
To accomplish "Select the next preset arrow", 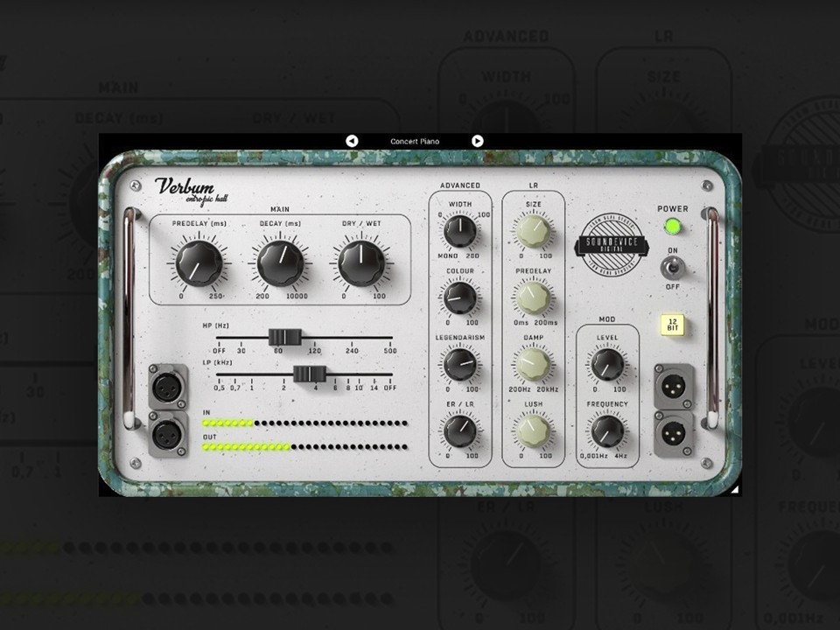I will click(478, 141).
